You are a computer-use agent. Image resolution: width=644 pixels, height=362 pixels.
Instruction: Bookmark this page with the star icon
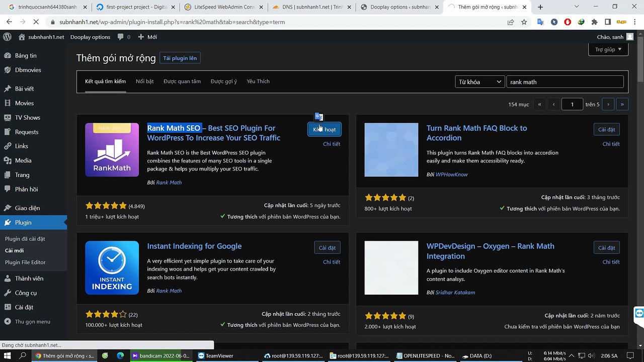[524, 22]
